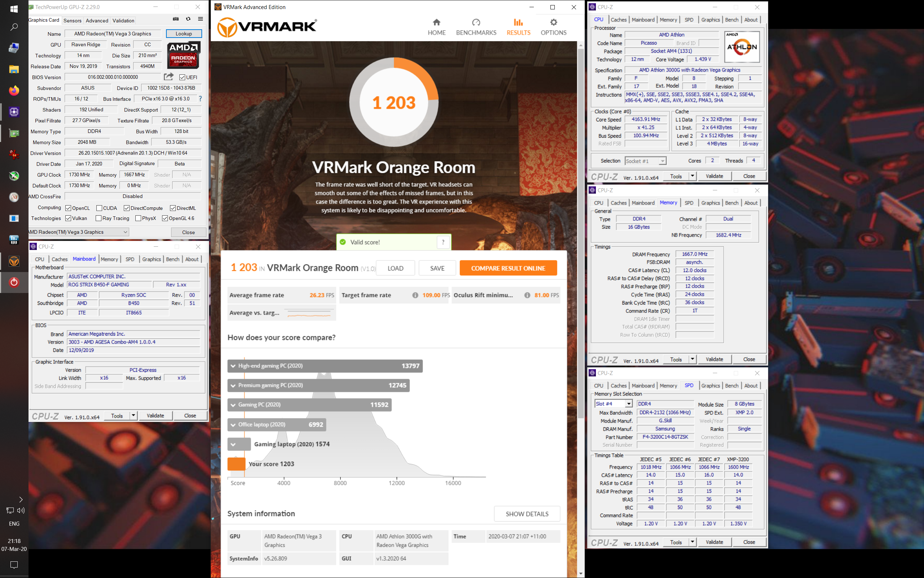Click the volume speaker tray icon

[21, 510]
